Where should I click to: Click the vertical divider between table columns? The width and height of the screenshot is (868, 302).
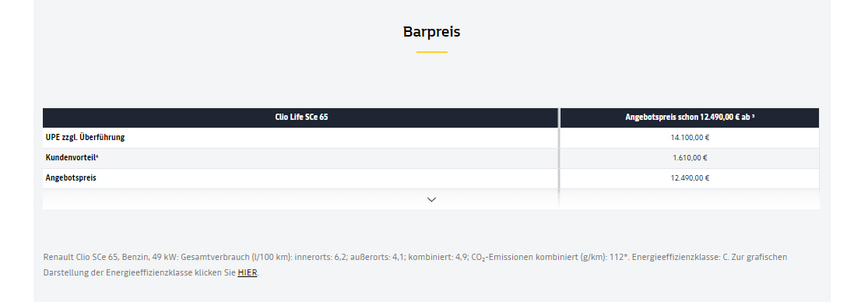(x=559, y=158)
